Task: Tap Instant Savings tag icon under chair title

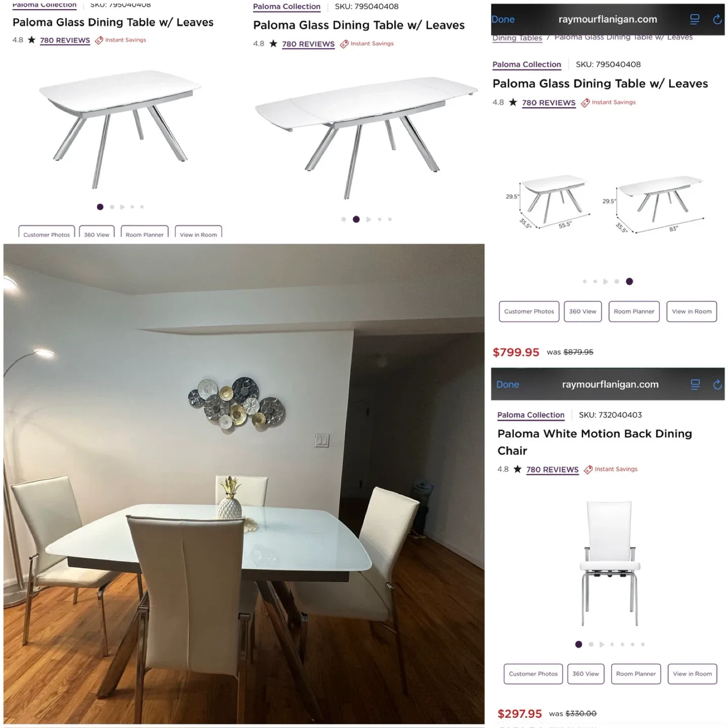Action: [x=588, y=470]
